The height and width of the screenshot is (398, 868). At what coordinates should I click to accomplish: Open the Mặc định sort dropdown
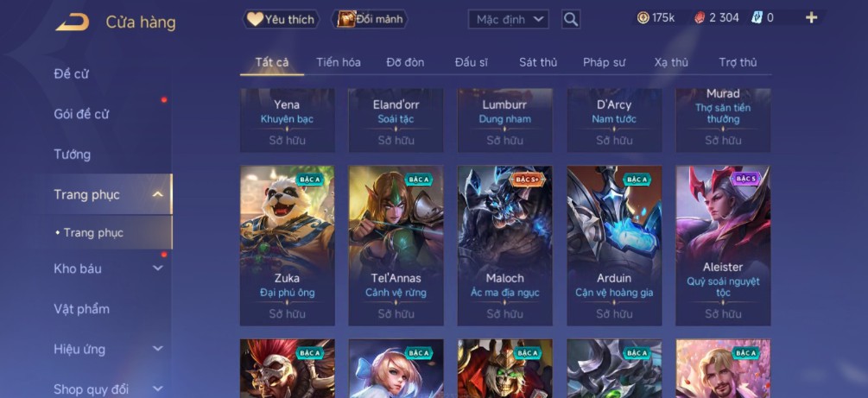tap(508, 19)
